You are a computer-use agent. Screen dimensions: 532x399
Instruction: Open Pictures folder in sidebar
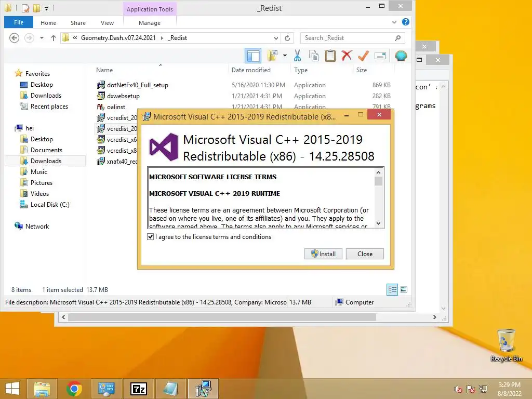(42, 182)
